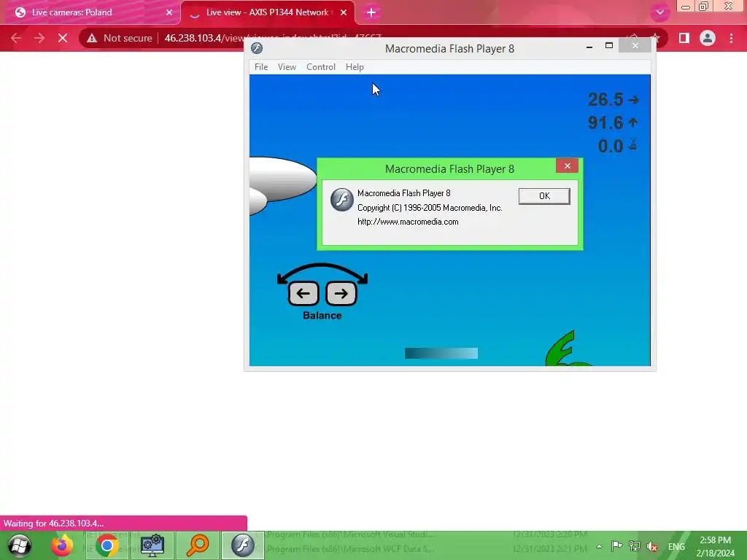The image size is (747, 560).
Task: Open the browser side panel
Action: pyautogui.click(x=684, y=38)
